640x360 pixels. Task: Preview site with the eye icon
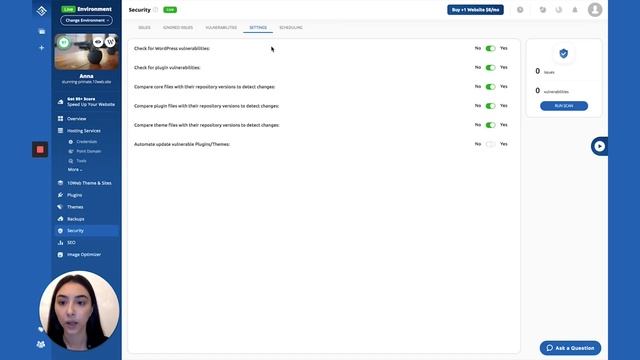tap(98, 42)
